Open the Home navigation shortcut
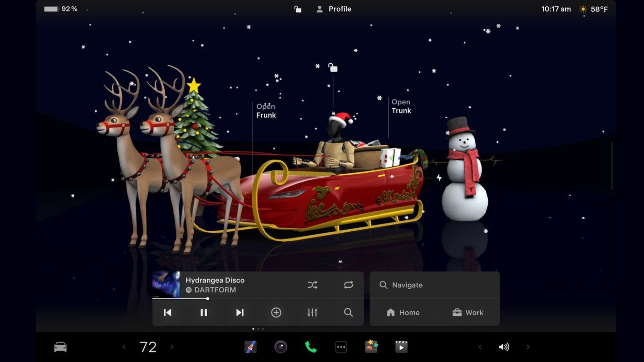Screen dimensions: 644x362 pyautogui.click(x=403, y=312)
